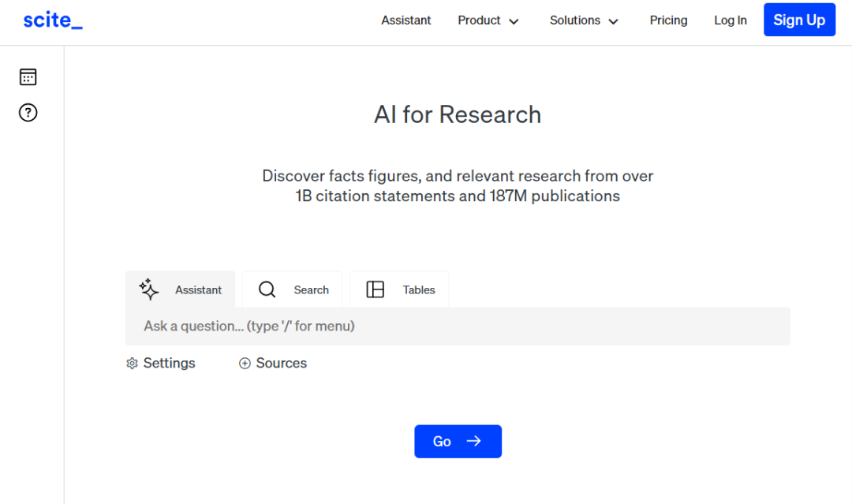852x504 pixels.
Task: Open the dashboard icon in left sidebar
Action: coord(28,77)
